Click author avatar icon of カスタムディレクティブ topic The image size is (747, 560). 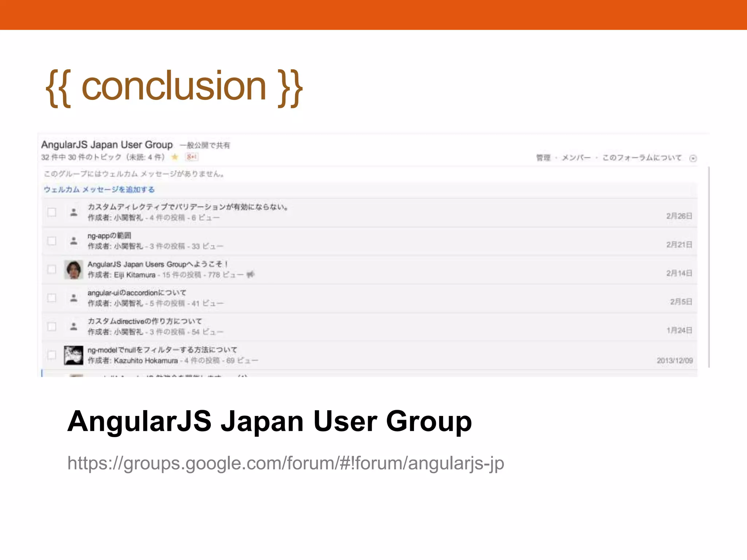point(74,212)
